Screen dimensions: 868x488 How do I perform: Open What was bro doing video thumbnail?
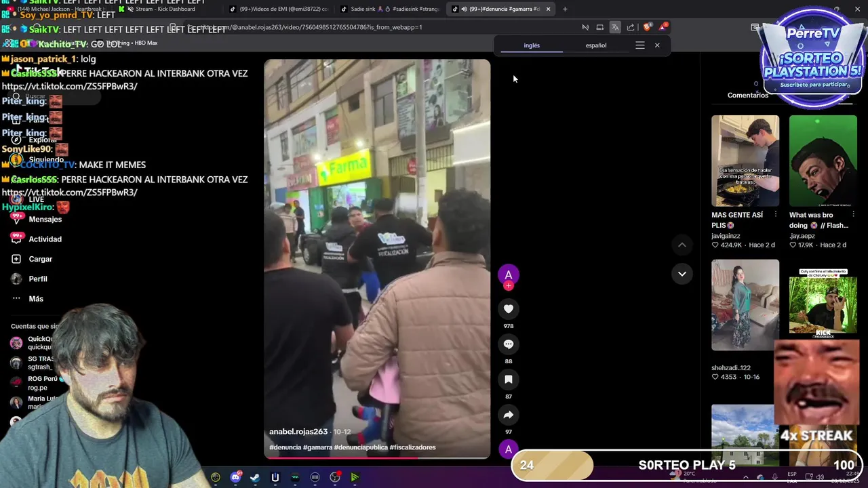[x=823, y=161]
